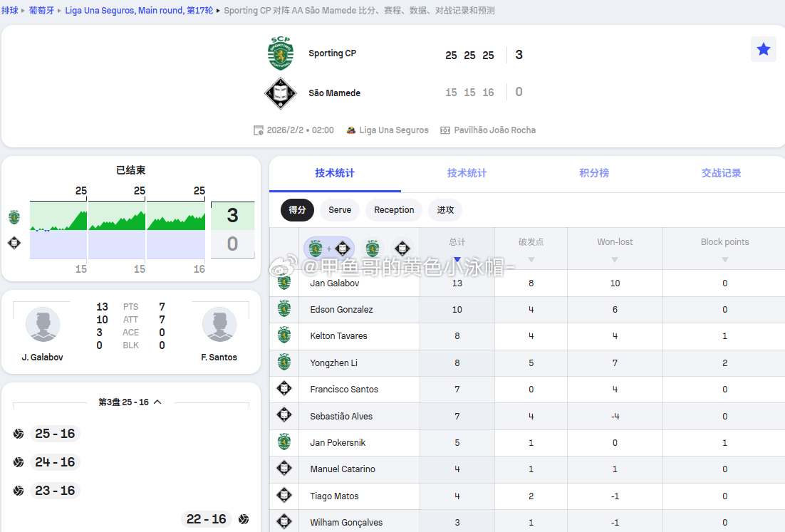Click team logo in Yongzhen Li row
The width and height of the screenshot is (785, 532).
tap(284, 363)
